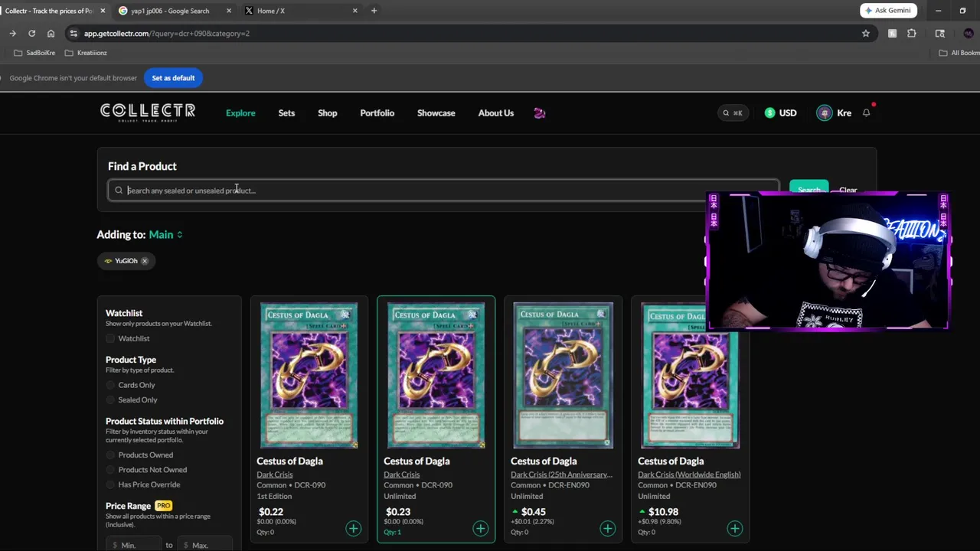Open Dark Crisis link on $0.23 card

(x=402, y=474)
